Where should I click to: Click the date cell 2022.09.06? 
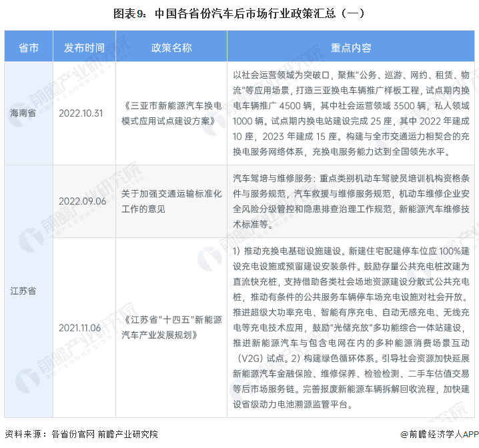(83, 201)
